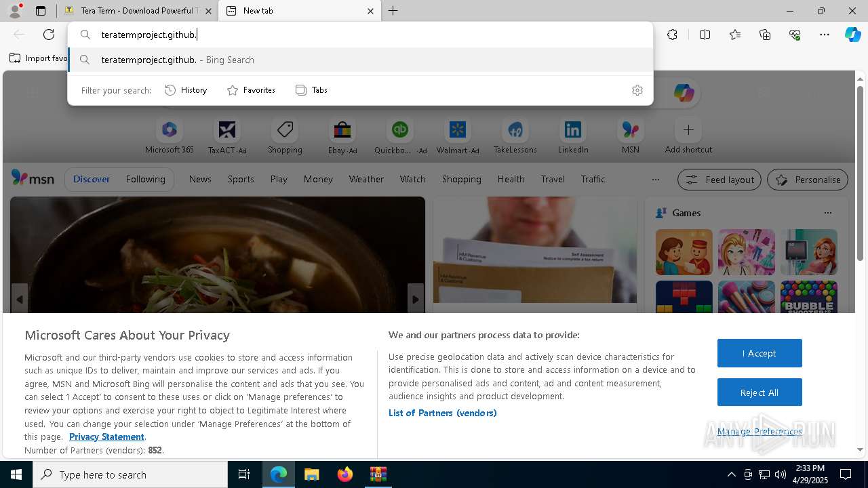Close the Tera Term tab

209,11
